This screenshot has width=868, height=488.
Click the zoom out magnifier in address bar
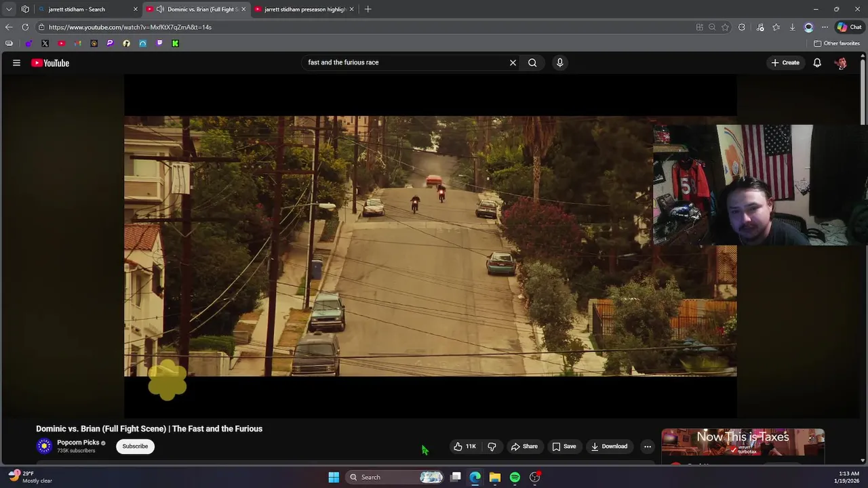[712, 27]
